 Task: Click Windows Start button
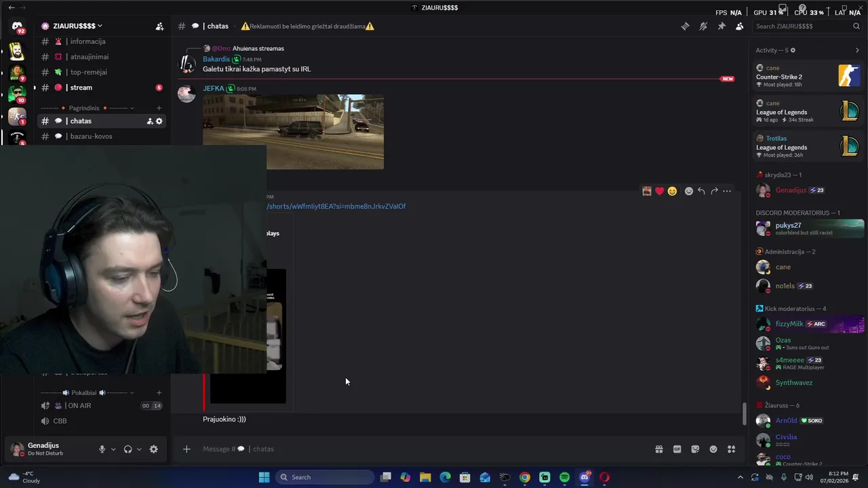pos(264,477)
